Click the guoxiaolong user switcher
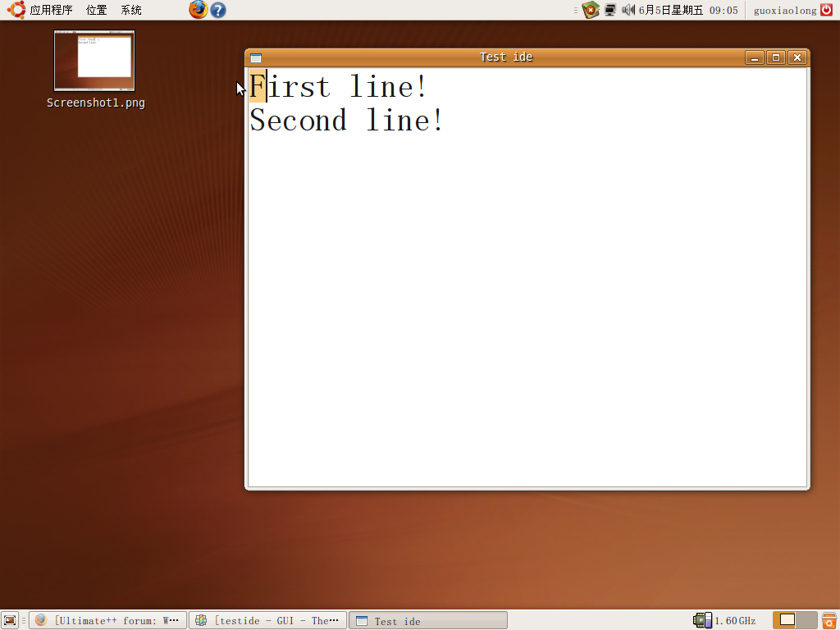The image size is (840, 630). tap(785, 10)
